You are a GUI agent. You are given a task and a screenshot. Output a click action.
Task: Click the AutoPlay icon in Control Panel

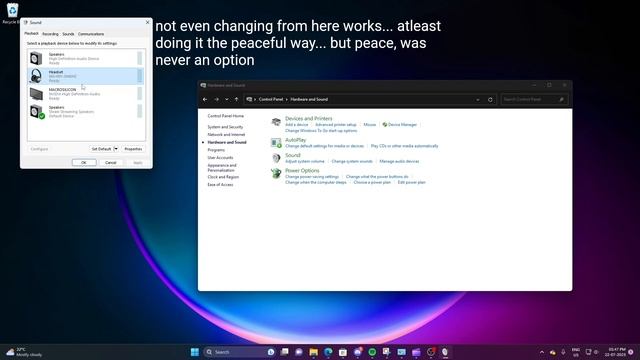tap(276, 142)
